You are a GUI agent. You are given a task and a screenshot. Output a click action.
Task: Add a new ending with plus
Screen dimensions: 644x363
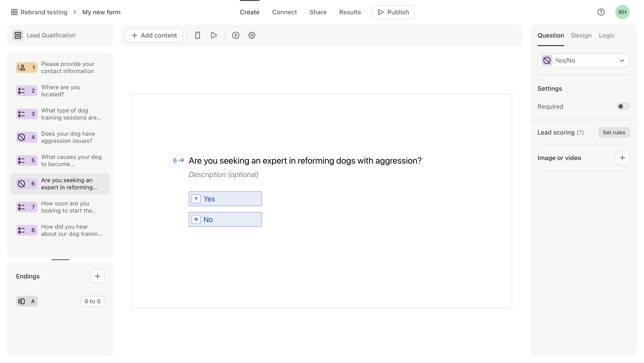point(97,276)
